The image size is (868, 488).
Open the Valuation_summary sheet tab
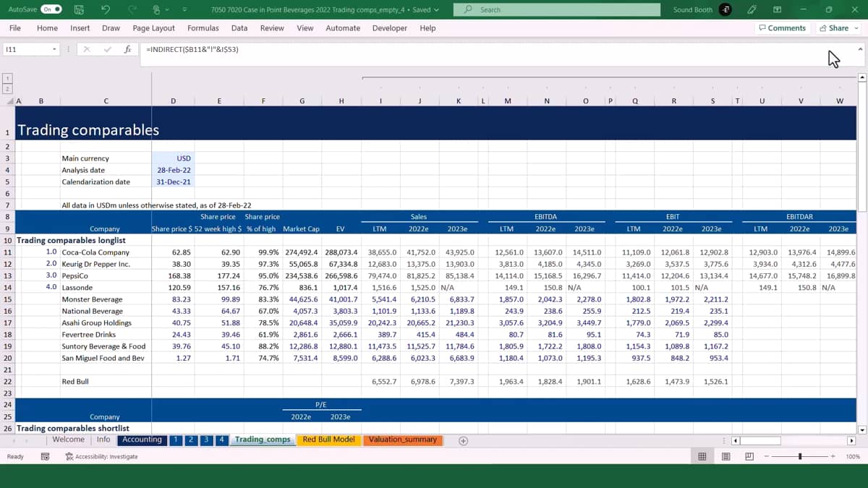pos(403,440)
